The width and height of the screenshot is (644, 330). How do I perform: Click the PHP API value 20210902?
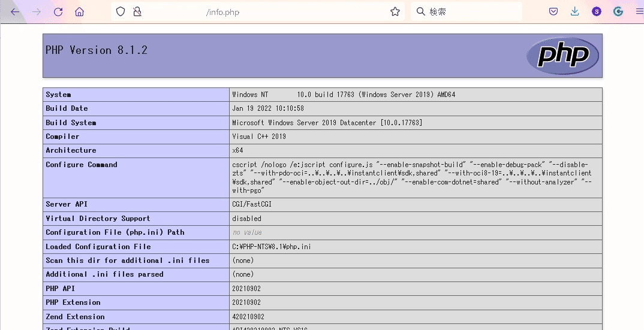(x=246, y=289)
